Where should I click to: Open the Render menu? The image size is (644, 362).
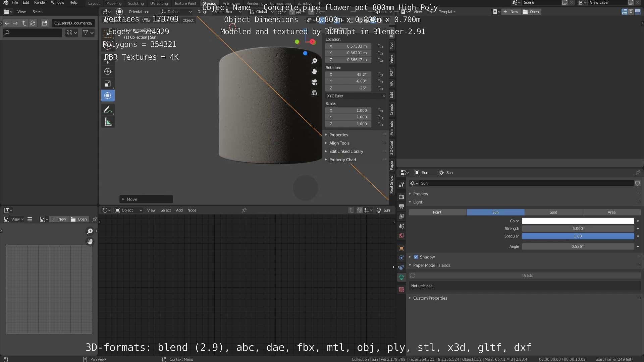(40, 3)
